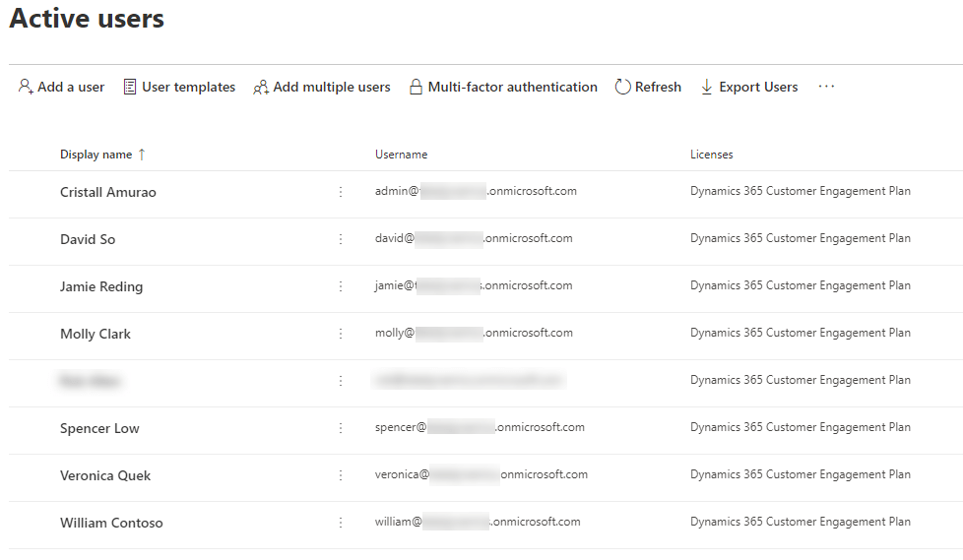The height and width of the screenshot is (560, 963).
Task: Show the action menu for Jamie Reding
Action: click(x=341, y=286)
